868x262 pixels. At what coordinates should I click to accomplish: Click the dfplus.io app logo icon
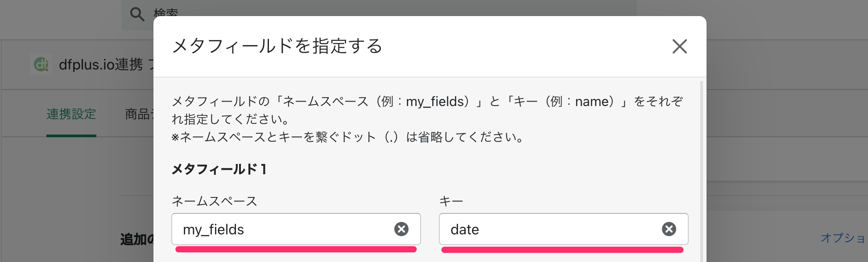41,65
